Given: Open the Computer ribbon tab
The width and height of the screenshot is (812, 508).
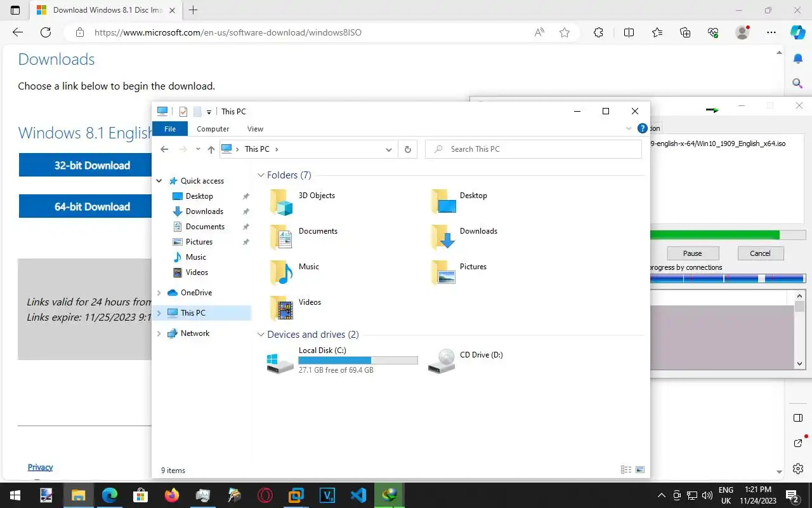Looking at the screenshot, I should 213,129.
